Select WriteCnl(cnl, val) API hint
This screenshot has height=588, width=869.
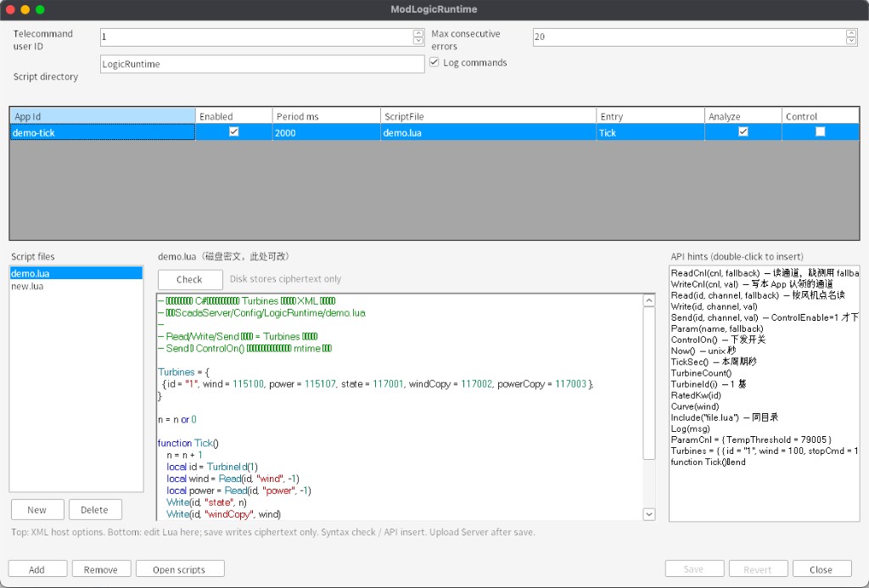(765, 284)
